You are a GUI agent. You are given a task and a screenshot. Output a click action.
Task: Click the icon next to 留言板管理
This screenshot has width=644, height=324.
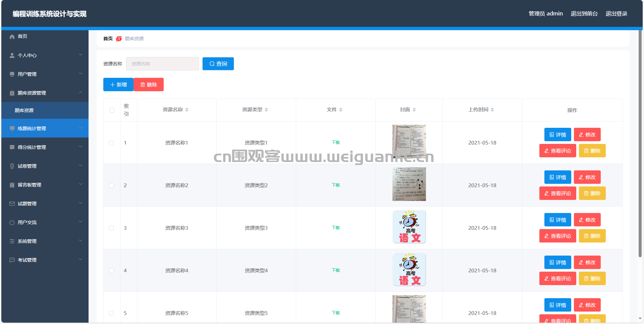pos(12,185)
